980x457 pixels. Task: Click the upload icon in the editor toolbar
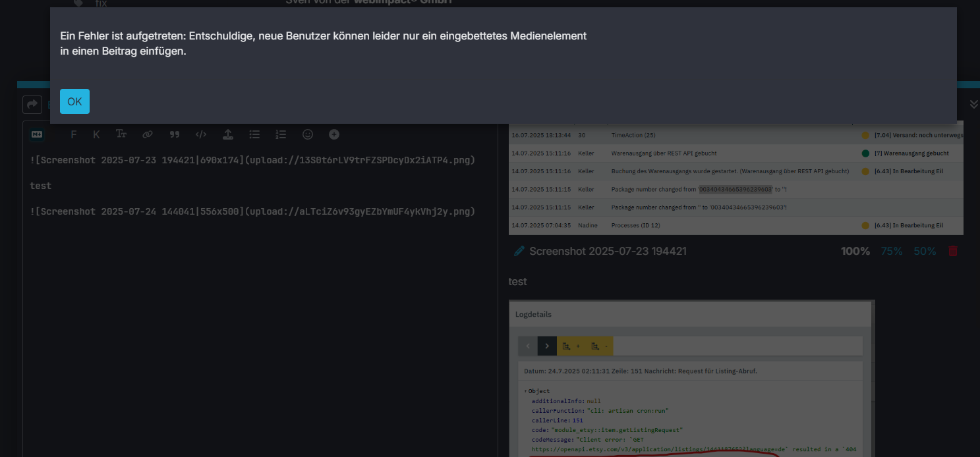tap(227, 134)
